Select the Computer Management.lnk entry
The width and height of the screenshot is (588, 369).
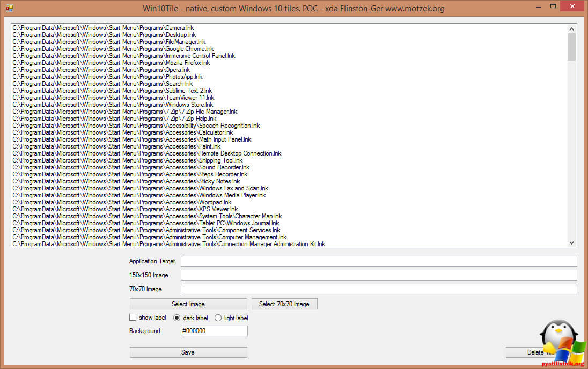tap(150, 237)
